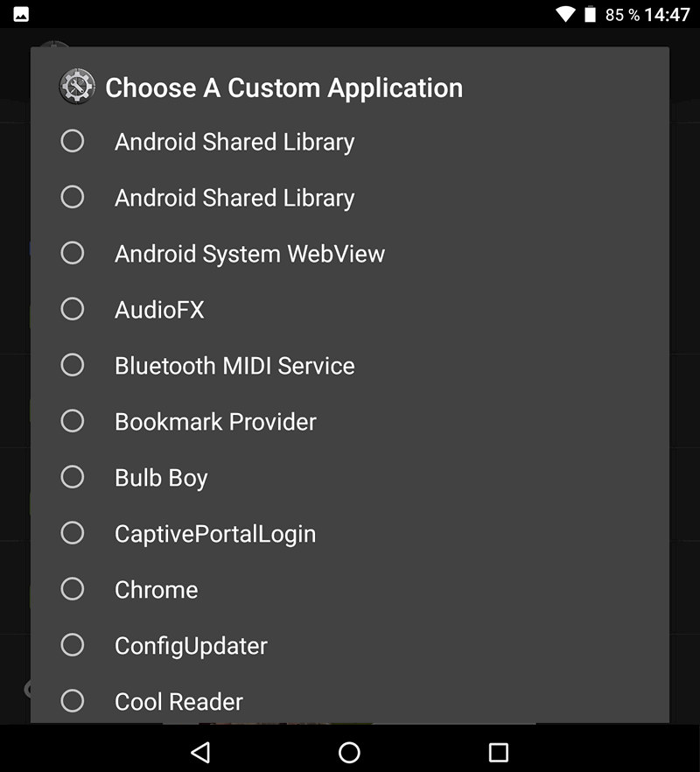Select Chrome as the custom application
700x772 pixels.
pos(349,589)
